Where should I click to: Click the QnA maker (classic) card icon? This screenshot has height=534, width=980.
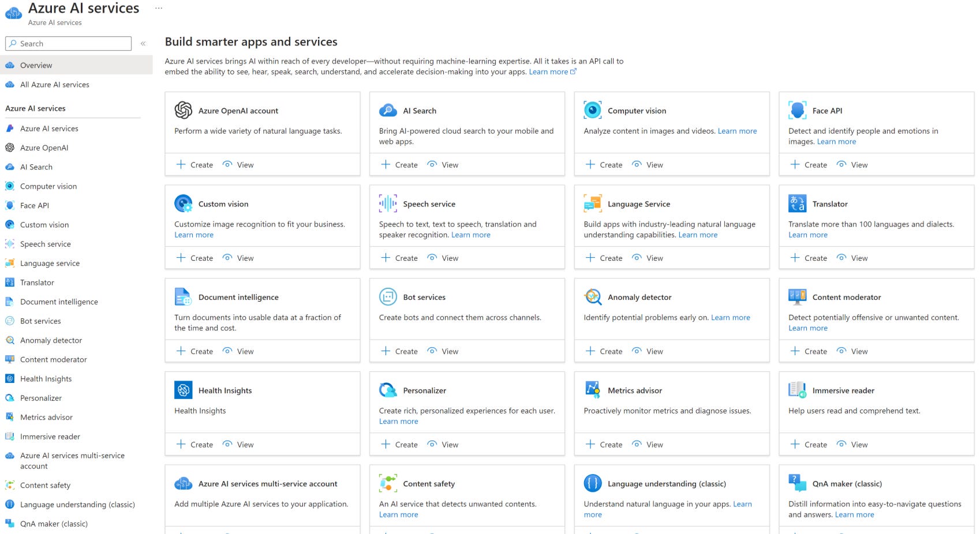798,483
